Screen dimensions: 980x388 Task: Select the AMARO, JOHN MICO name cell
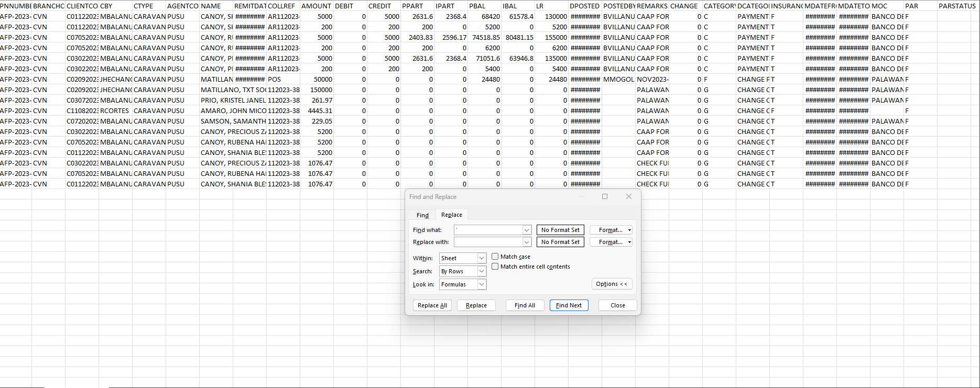tap(233, 110)
